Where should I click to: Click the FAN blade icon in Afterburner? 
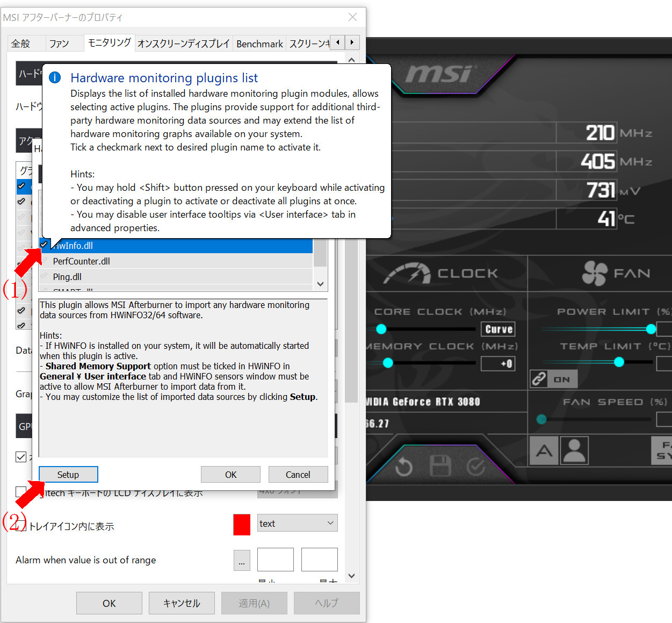click(595, 273)
